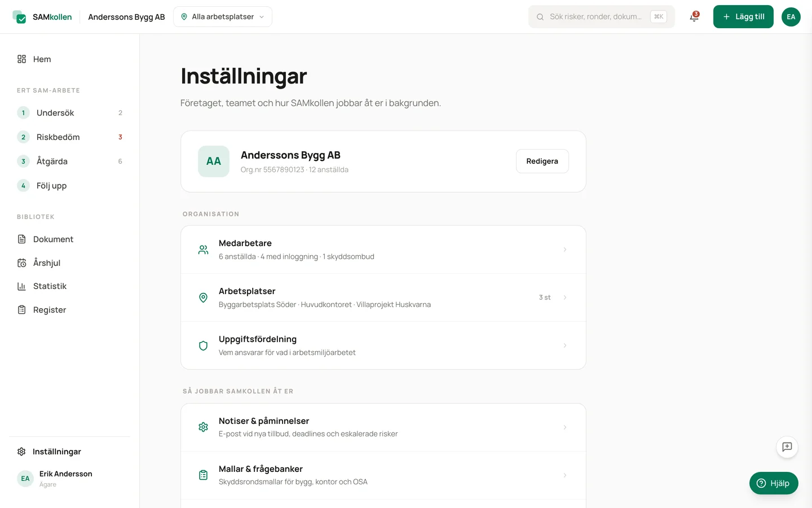812x508 pixels.
Task: Click the step 1 circle for Undersök
Action: point(23,113)
